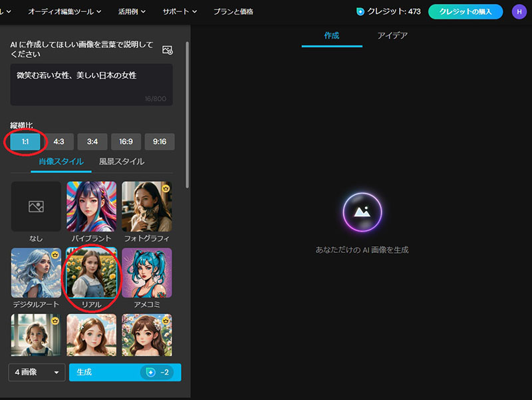Click the image upload icon beside the prompt

coord(168,50)
